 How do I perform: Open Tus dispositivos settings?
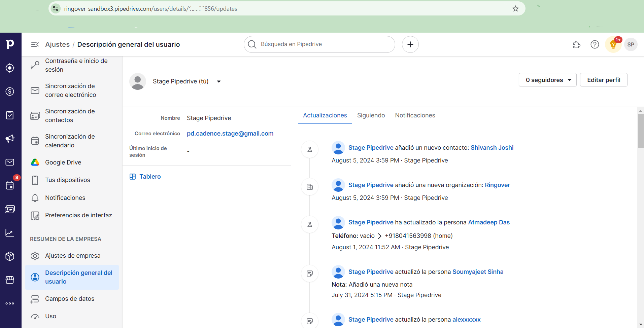coord(72,180)
